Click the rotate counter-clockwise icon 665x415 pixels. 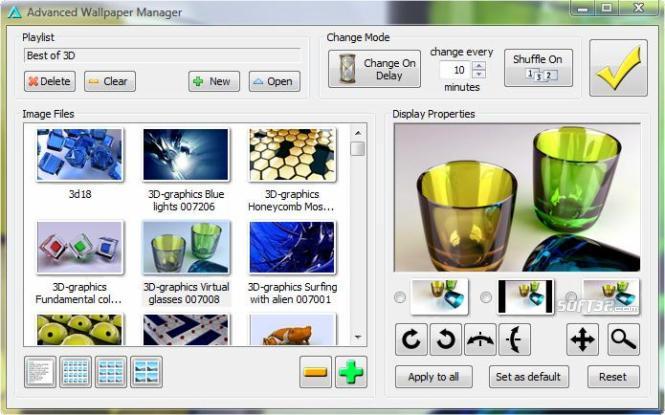pyautogui.click(x=446, y=339)
